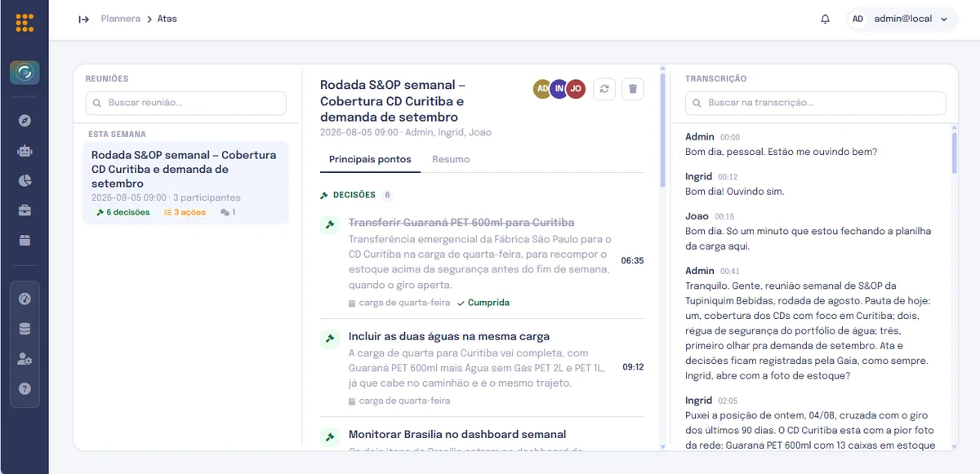Click the gavel icon next to DECISÕES header

coord(324,196)
